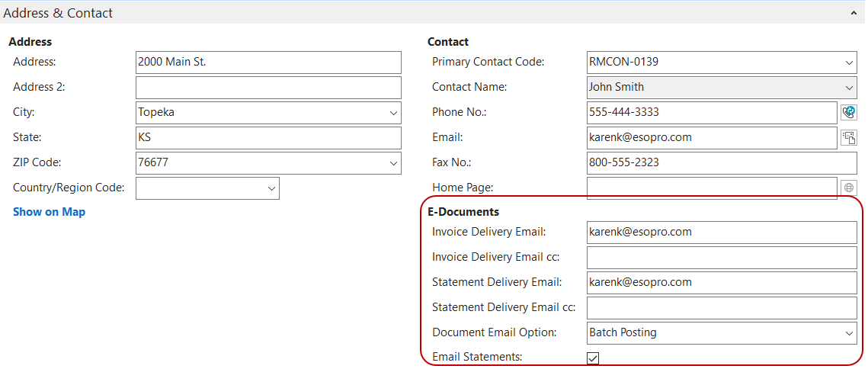
Task: Open the City dropdown arrow
Action: (x=393, y=113)
